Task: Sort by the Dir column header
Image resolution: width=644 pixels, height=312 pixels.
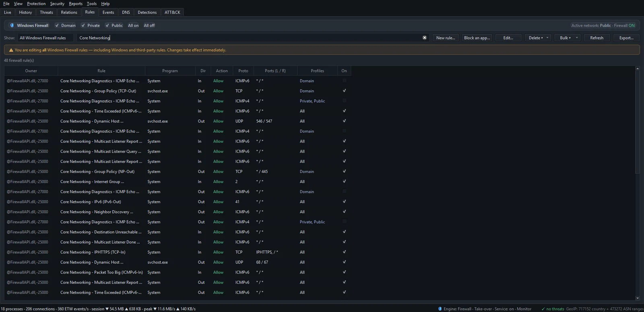Action: click(x=203, y=71)
